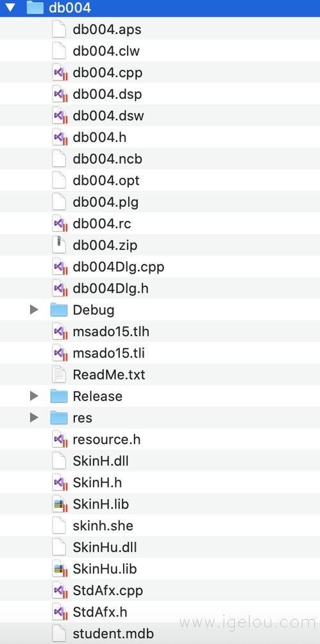Screen dimensions: 320x644
Task: Select the db004.ncb file
Action: pyautogui.click(x=160, y=159)
